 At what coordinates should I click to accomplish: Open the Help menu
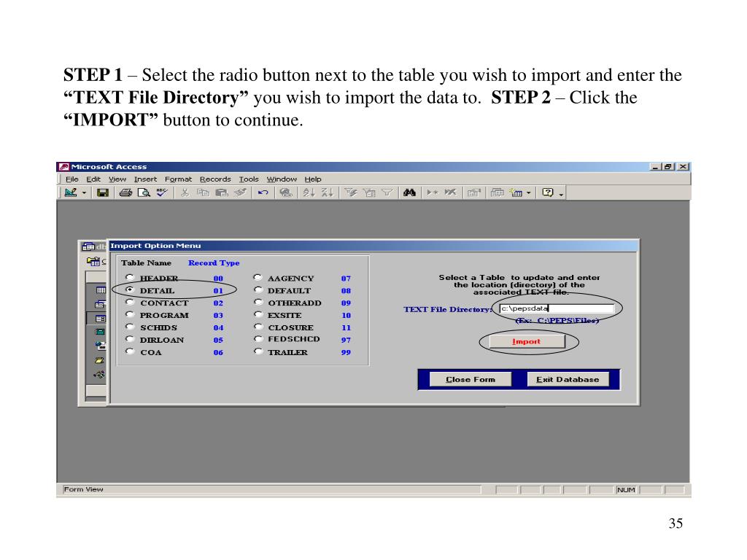(x=313, y=179)
